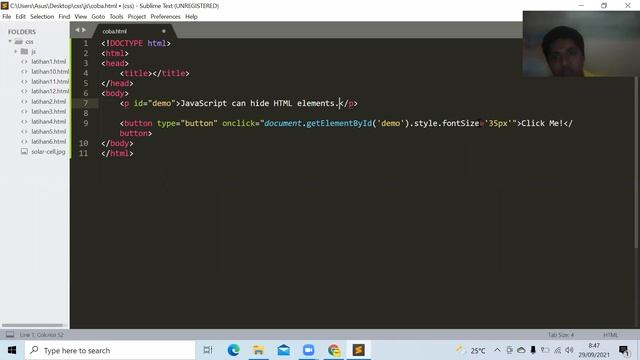
Task: Go to next tab with right arrow
Action: tap(84, 30)
